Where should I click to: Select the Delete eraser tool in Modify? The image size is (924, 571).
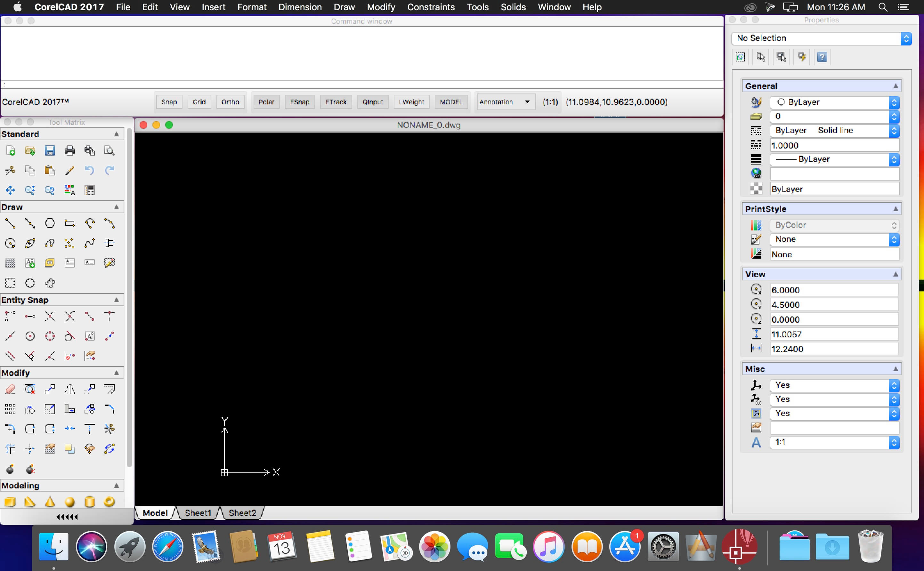[11, 389]
